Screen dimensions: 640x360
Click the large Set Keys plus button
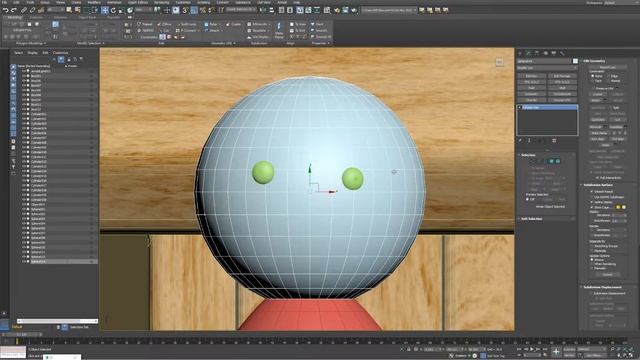[x=556, y=352]
